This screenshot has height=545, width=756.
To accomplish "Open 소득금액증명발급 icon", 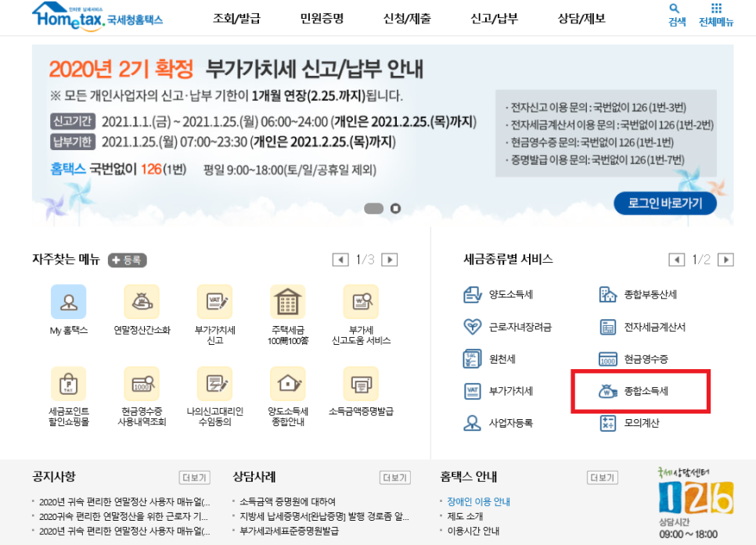I will pyautogui.click(x=361, y=384).
